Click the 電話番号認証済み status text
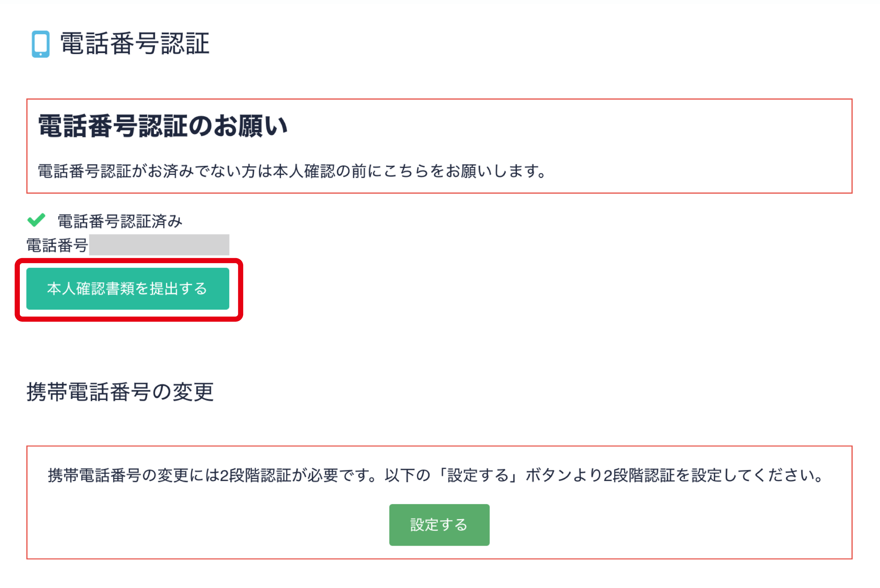The image size is (880, 588). coord(120,221)
